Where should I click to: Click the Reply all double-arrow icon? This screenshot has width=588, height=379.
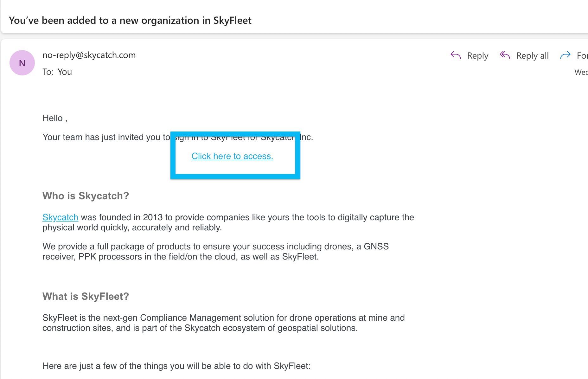pyautogui.click(x=505, y=55)
